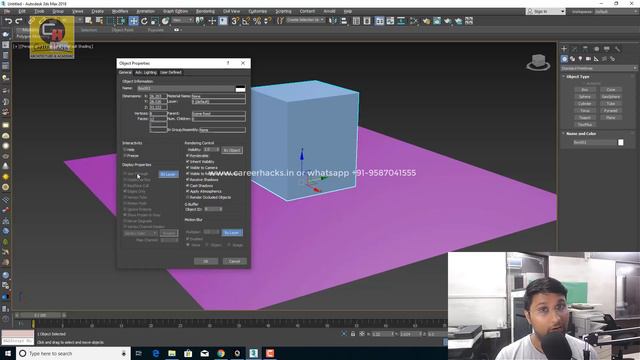Click Cancel in Object Properties dialog
Screen dimensions: 640x360
[x=235, y=261]
